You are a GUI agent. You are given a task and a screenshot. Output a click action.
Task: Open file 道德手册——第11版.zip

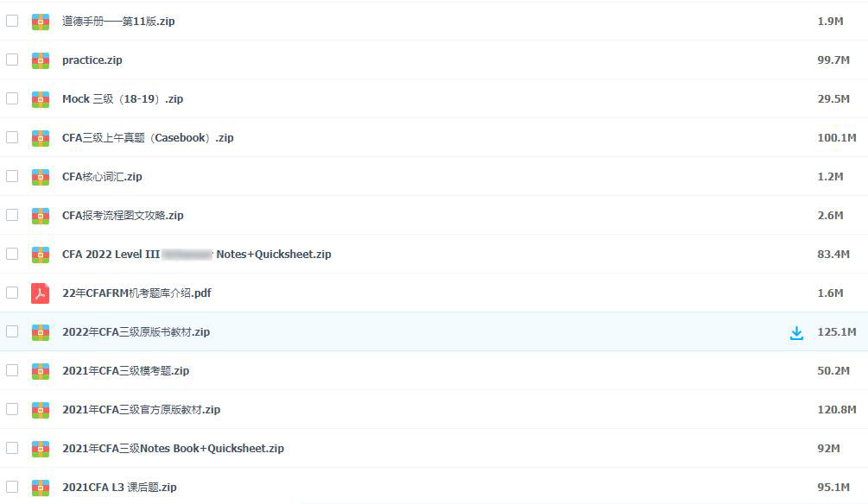click(x=118, y=21)
